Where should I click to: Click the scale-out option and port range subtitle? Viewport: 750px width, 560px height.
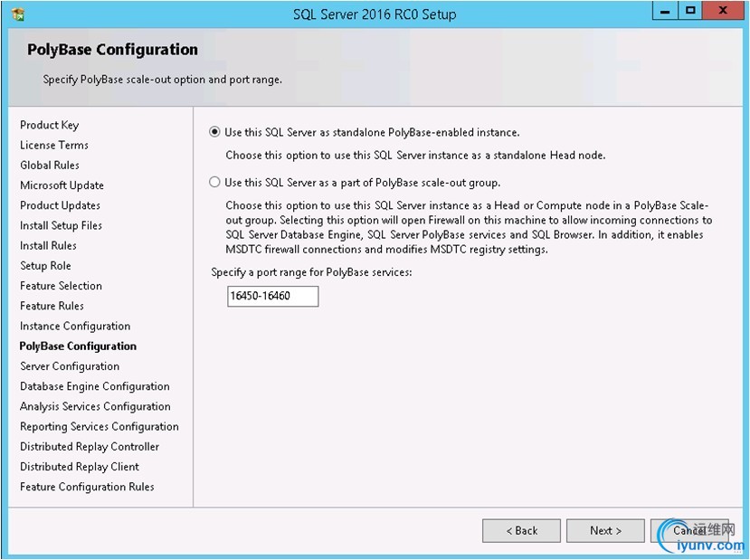(162, 80)
